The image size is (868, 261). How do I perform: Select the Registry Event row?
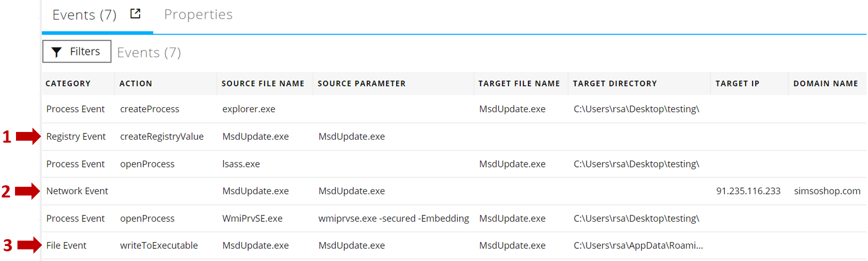[x=76, y=136]
